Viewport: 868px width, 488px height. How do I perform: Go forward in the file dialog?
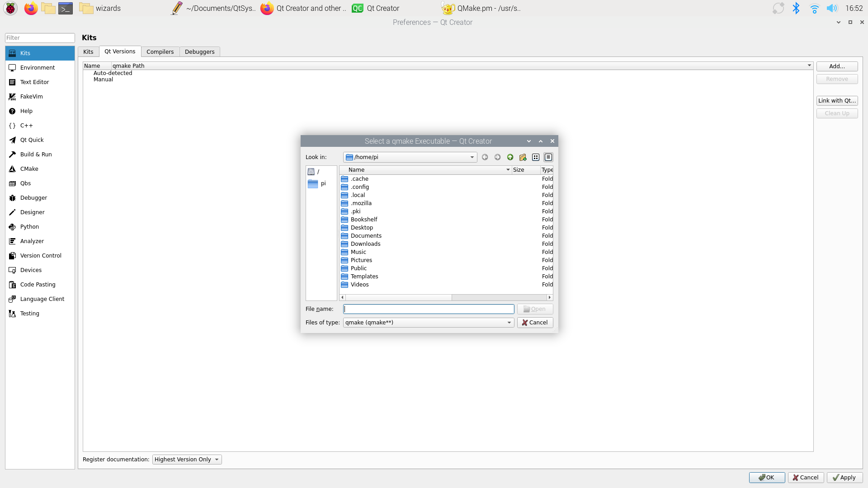point(497,157)
